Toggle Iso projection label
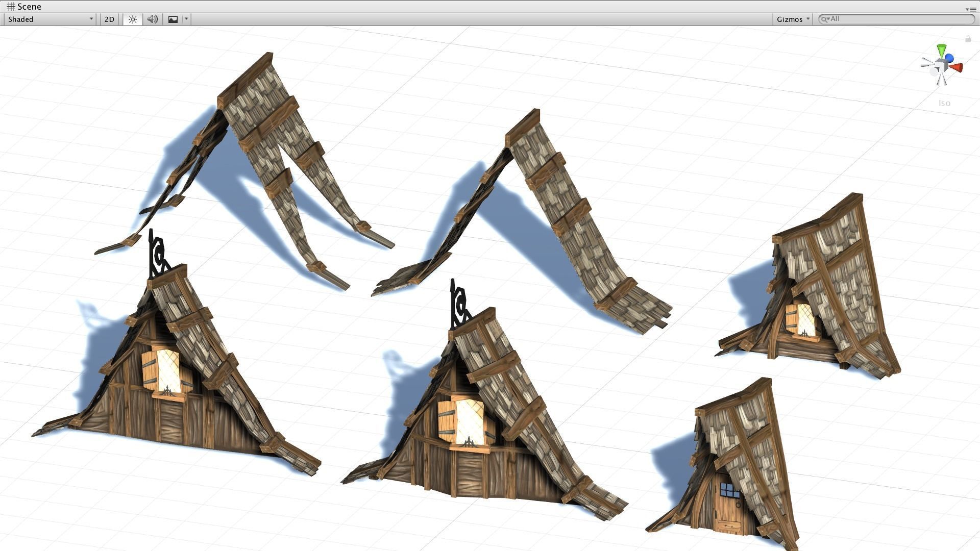 click(944, 103)
